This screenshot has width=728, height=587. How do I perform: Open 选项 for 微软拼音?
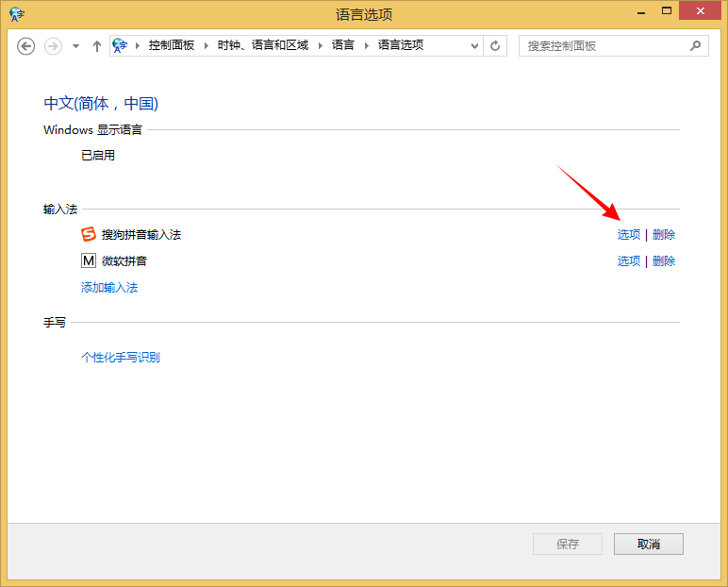click(x=629, y=261)
